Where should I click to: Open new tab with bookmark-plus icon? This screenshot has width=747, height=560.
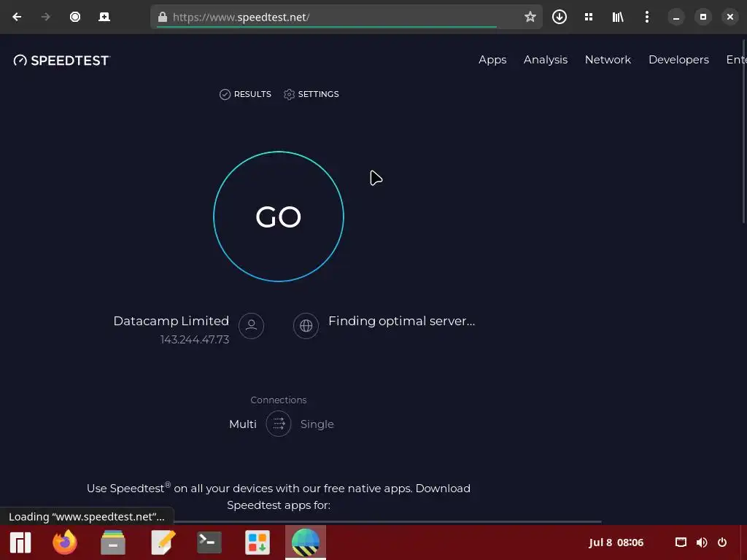tap(104, 17)
